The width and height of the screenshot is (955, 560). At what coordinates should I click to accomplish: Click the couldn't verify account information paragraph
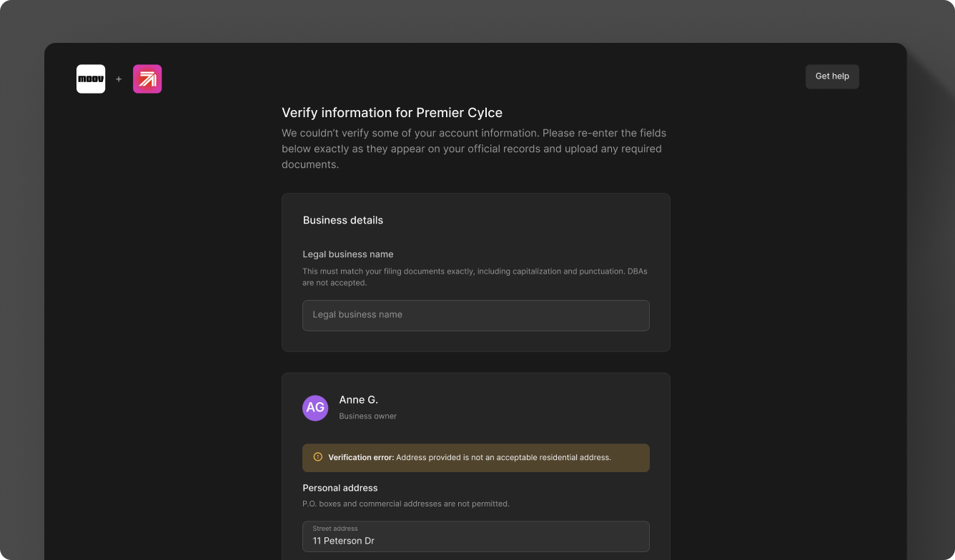click(474, 149)
